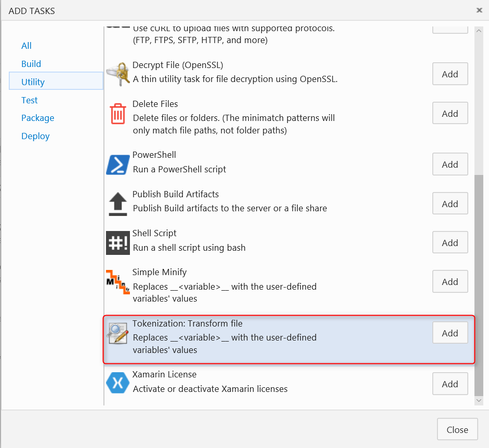Click 'Activate or deactivate Xamarin licenses' description
The height and width of the screenshot is (448, 489).
pyautogui.click(x=210, y=389)
